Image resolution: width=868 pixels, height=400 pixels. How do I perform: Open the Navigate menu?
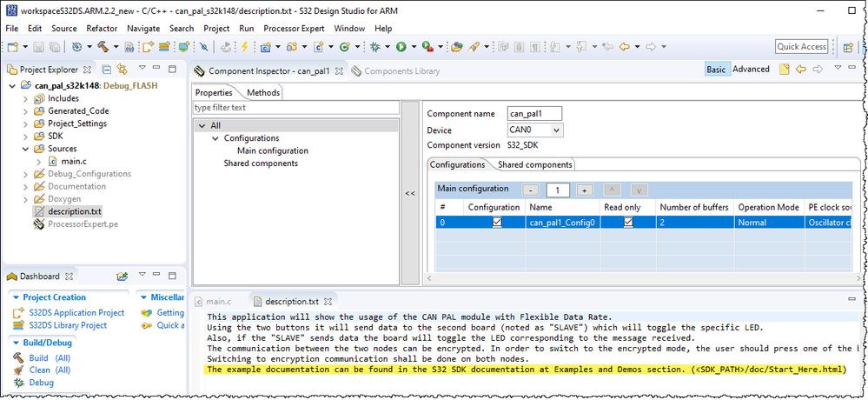click(143, 28)
